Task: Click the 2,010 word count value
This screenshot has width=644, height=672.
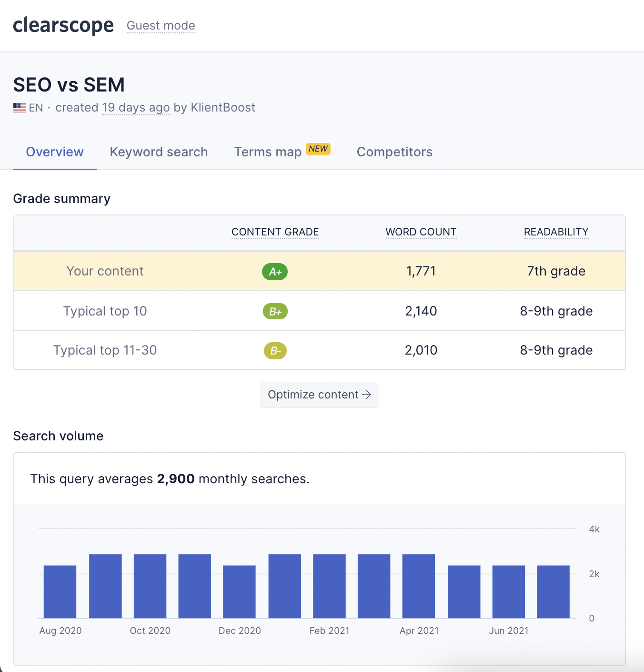Action: pyautogui.click(x=421, y=350)
